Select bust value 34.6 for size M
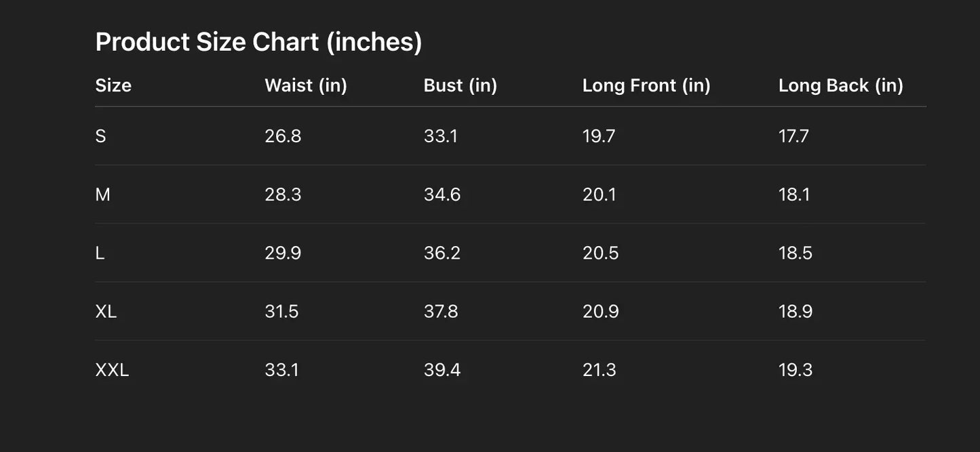 click(x=442, y=195)
